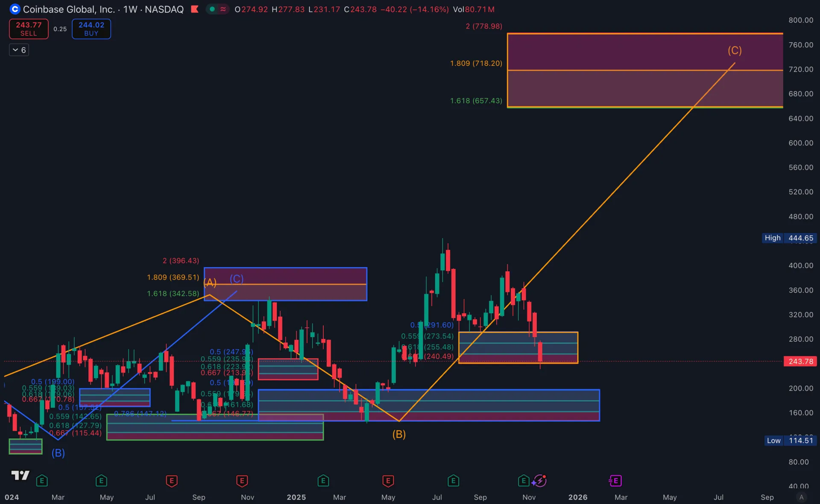820x504 pixels.
Task: Click the 2026 label on the time axis
Action: 578,497
